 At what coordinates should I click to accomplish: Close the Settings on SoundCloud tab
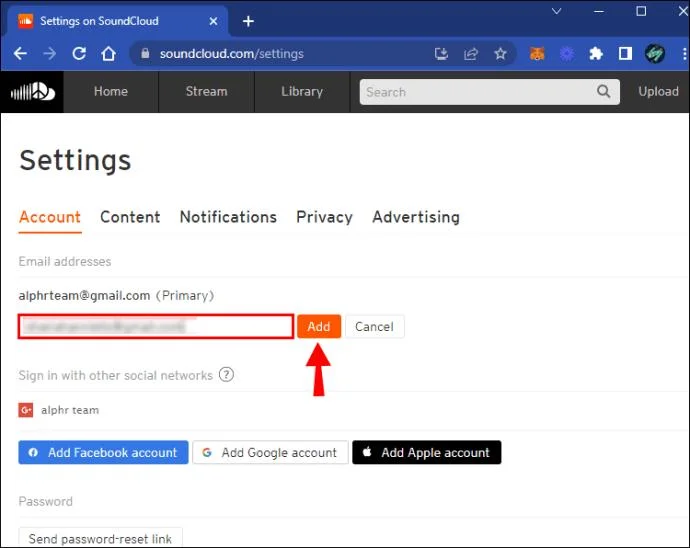click(213, 21)
